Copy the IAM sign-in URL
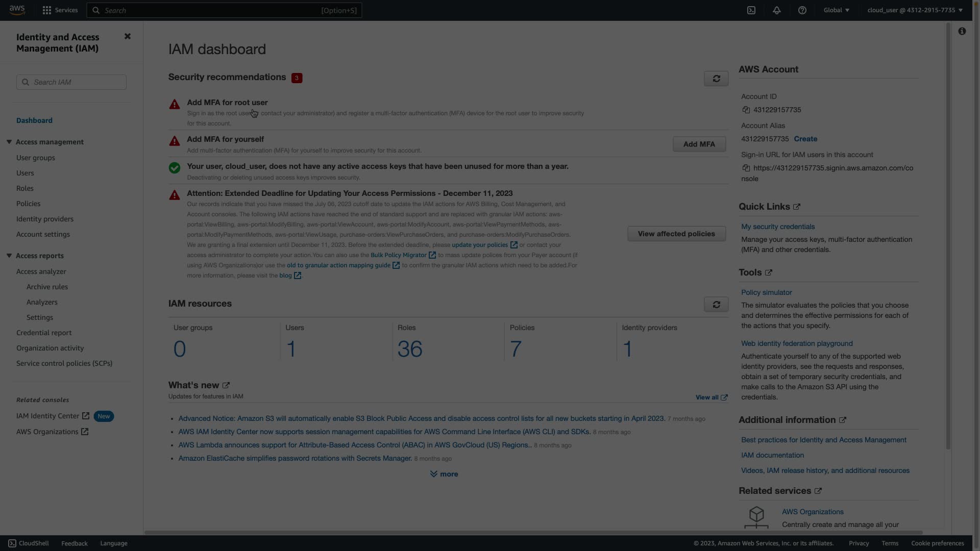Viewport: 980px width, 551px height. (746, 168)
